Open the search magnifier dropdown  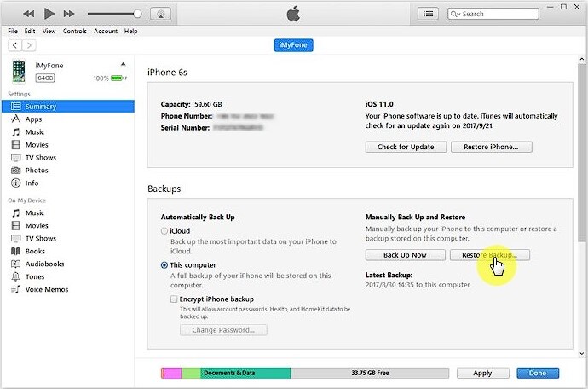pos(455,14)
